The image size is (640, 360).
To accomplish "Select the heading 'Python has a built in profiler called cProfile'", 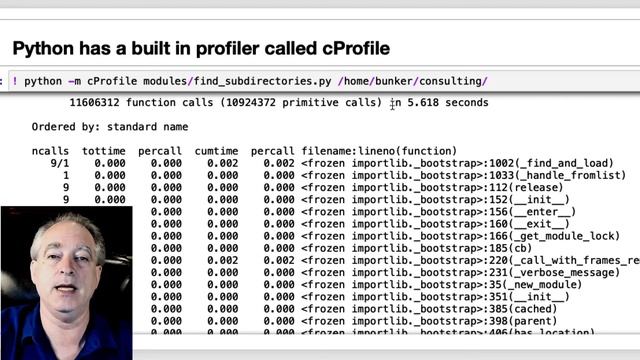I will [x=201, y=49].
